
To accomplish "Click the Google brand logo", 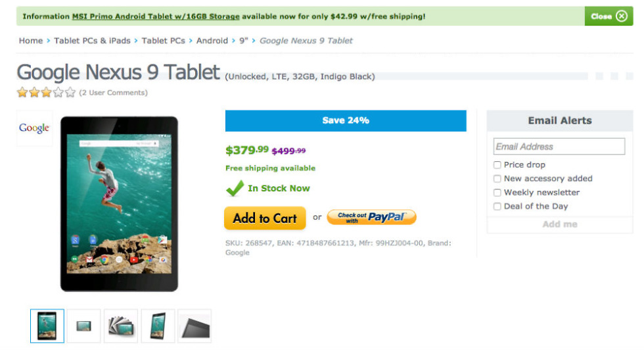I will [x=34, y=128].
